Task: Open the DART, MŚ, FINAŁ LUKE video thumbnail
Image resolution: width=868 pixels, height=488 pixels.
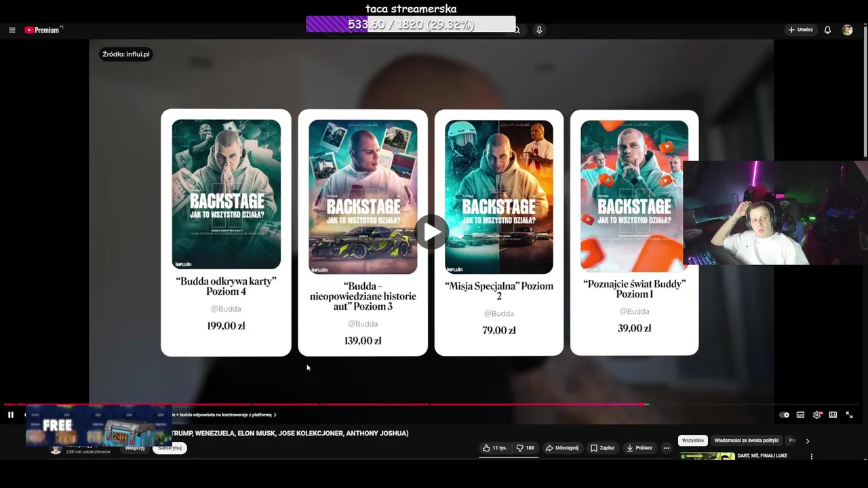Action: [707, 456]
